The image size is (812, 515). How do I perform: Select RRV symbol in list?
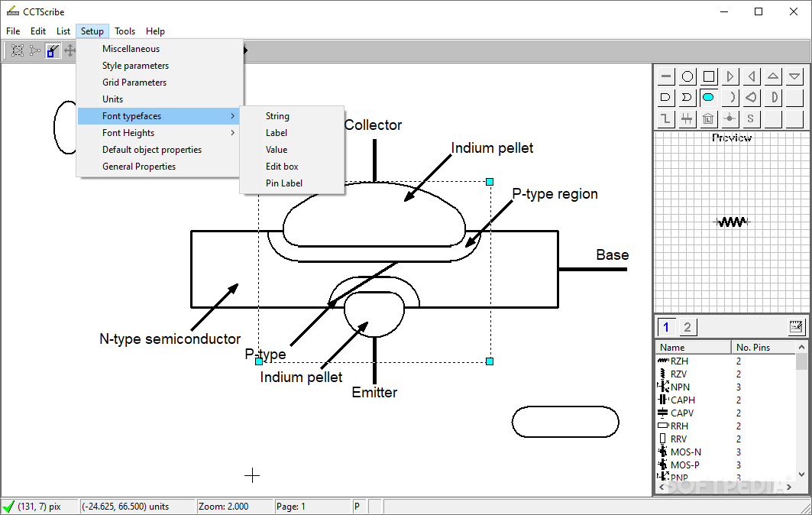(x=726, y=439)
